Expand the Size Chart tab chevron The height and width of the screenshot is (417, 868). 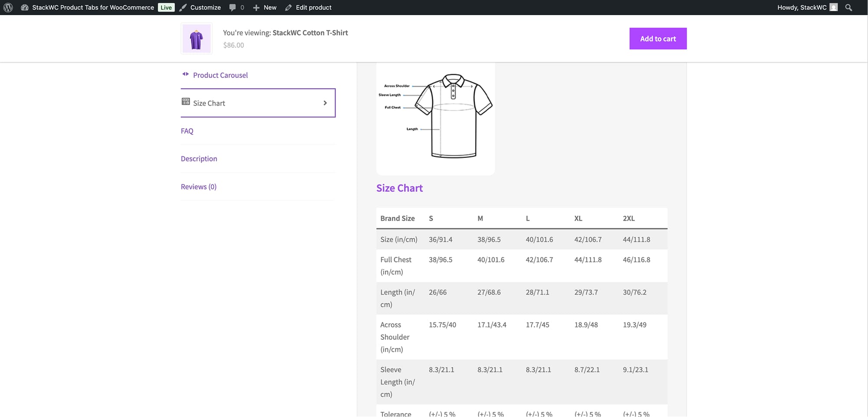(x=325, y=103)
